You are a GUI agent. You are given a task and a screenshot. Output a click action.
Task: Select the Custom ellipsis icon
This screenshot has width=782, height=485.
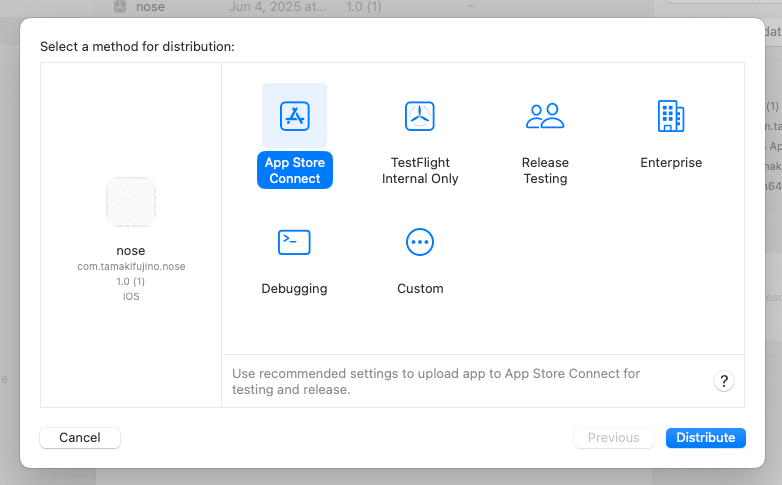click(420, 241)
